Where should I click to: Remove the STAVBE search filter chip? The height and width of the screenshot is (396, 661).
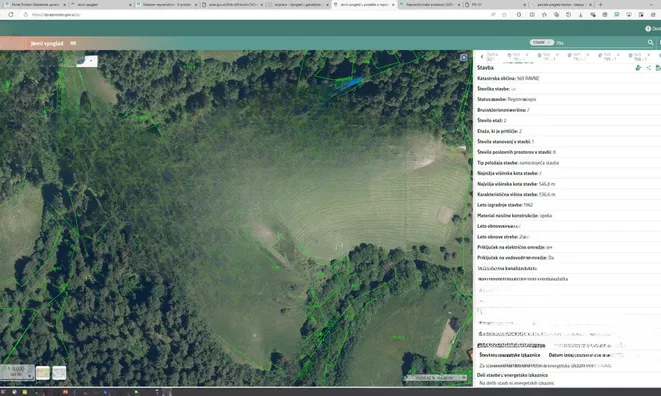(549, 42)
